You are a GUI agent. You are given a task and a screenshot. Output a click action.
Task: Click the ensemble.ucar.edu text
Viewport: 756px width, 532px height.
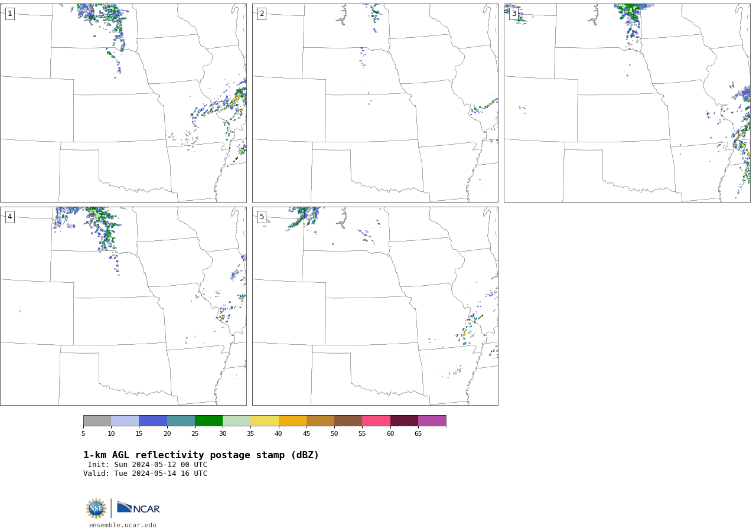[123, 526]
